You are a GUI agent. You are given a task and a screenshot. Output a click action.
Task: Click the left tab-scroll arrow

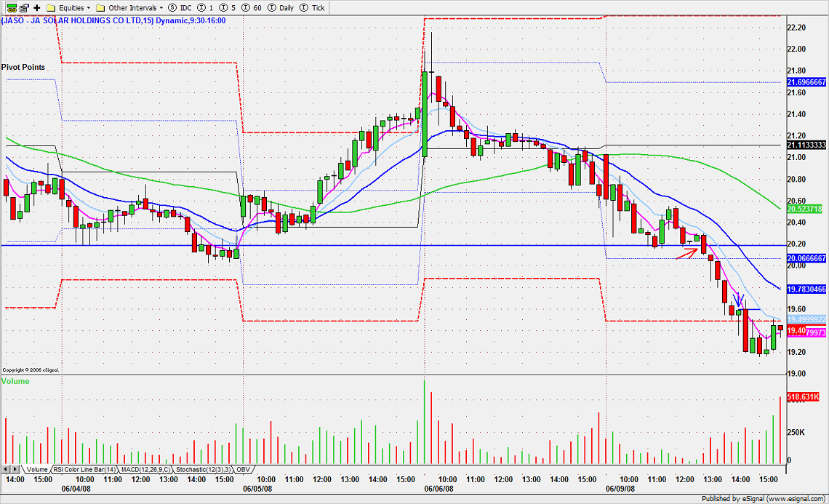pos(6,470)
